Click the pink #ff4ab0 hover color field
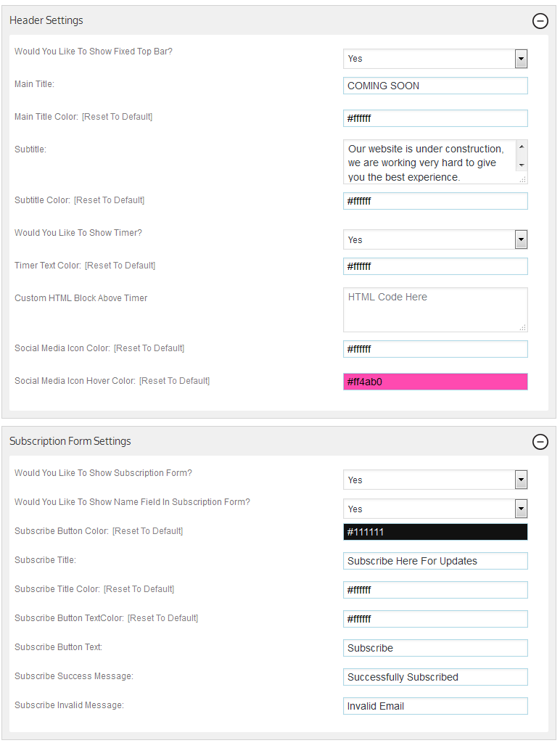This screenshot has width=560, height=743. [435, 382]
